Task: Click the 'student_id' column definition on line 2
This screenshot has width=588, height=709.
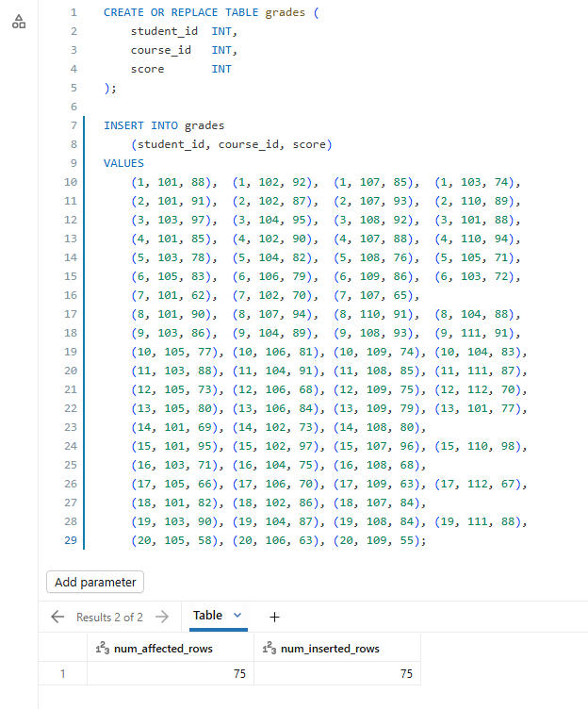Action: [x=164, y=31]
